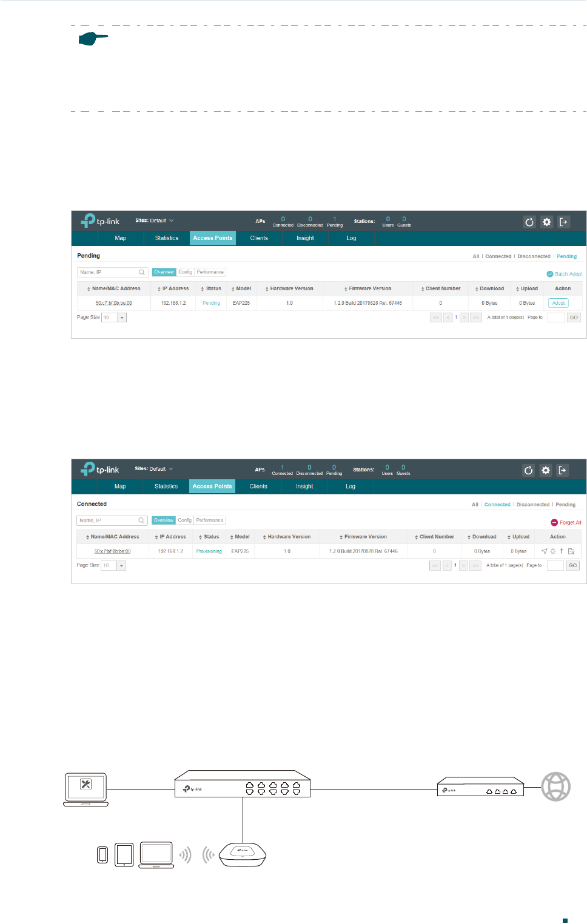The image size is (587, 924).
Task: Sort by Name/MAC Address on the Pending table
Action: 113,289
